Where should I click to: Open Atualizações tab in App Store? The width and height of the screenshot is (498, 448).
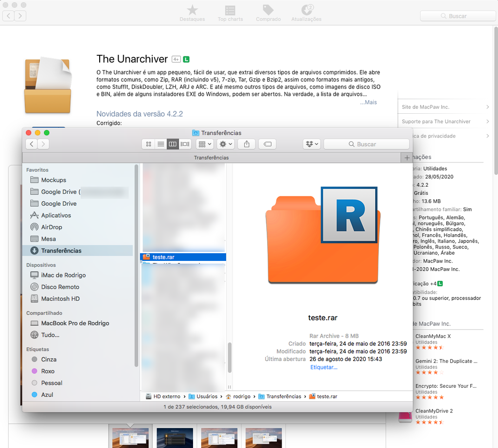pos(306,13)
